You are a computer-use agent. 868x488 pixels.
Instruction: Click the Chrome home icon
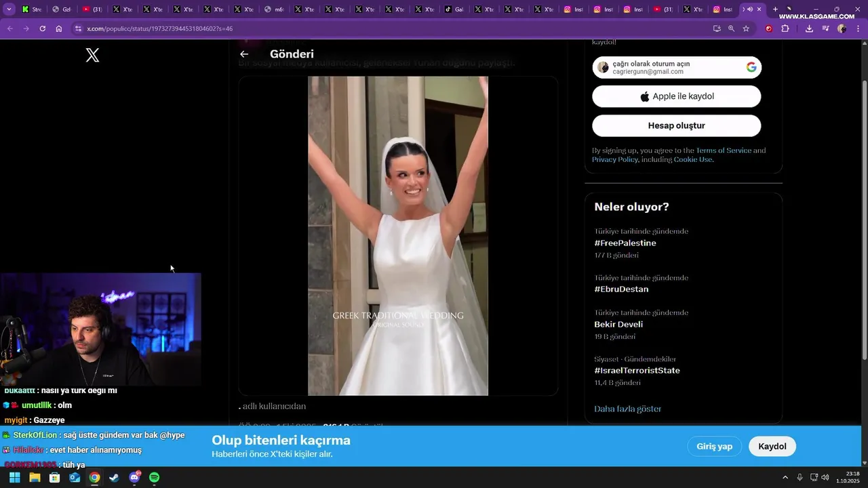[x=59, y=28]
